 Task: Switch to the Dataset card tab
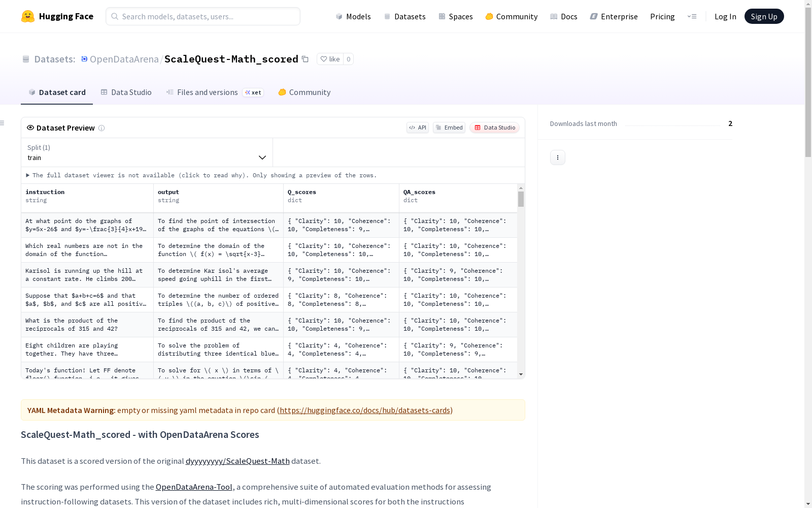57,92
